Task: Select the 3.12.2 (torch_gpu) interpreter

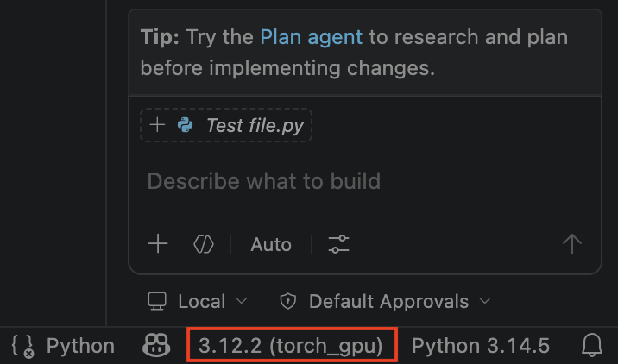Action: point(292,346)
